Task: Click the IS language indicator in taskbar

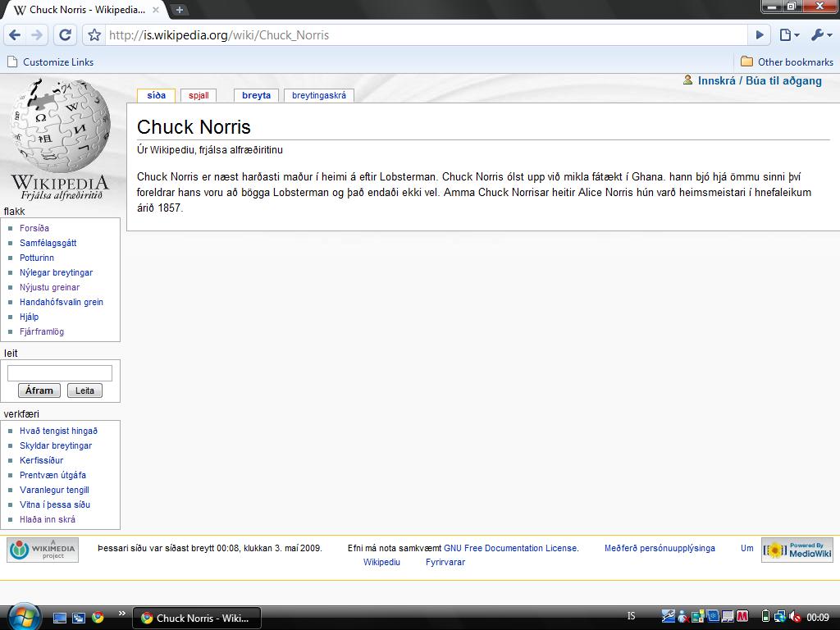Action: (631, 616)
